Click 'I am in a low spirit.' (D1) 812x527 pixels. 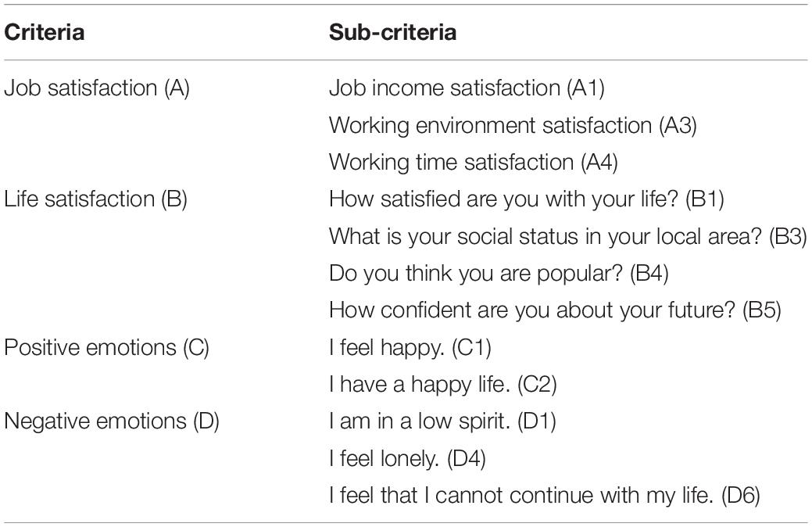point(442,421)
